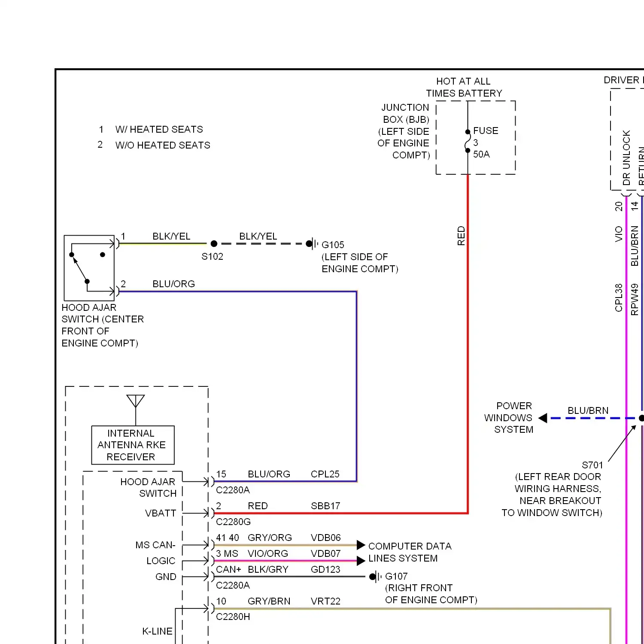Click the 'RPW49' circuit code

tap(635, 300)
